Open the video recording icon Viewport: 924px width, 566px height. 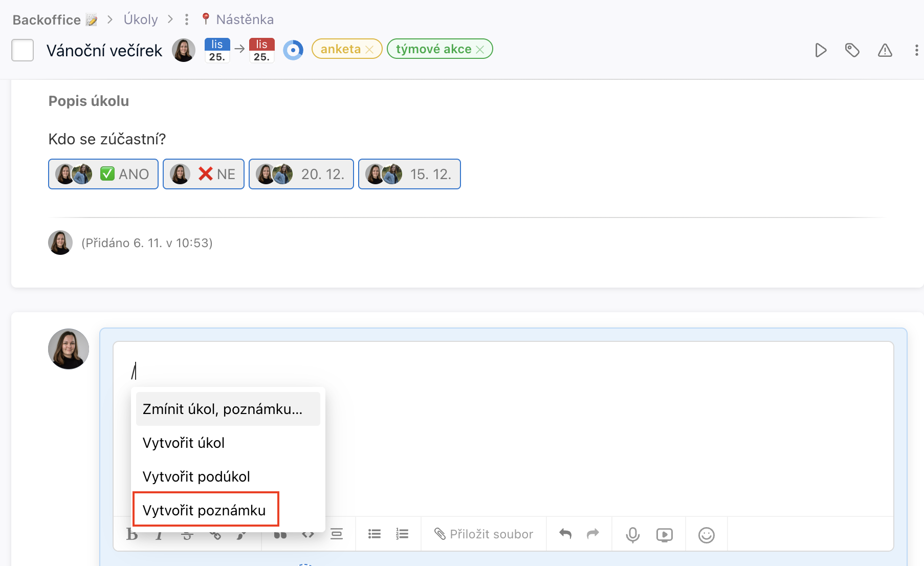664,534
